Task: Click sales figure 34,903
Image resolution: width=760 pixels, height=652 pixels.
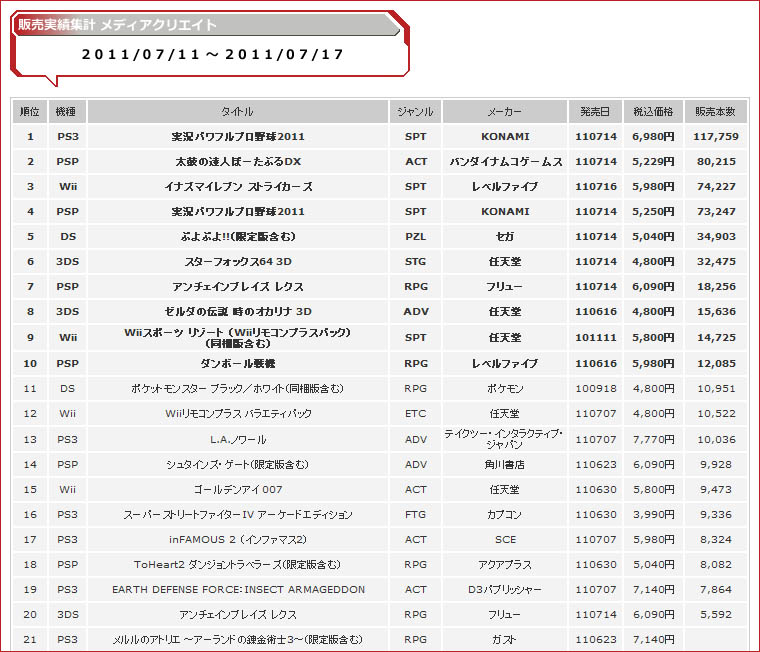Action: coord(716,237)
